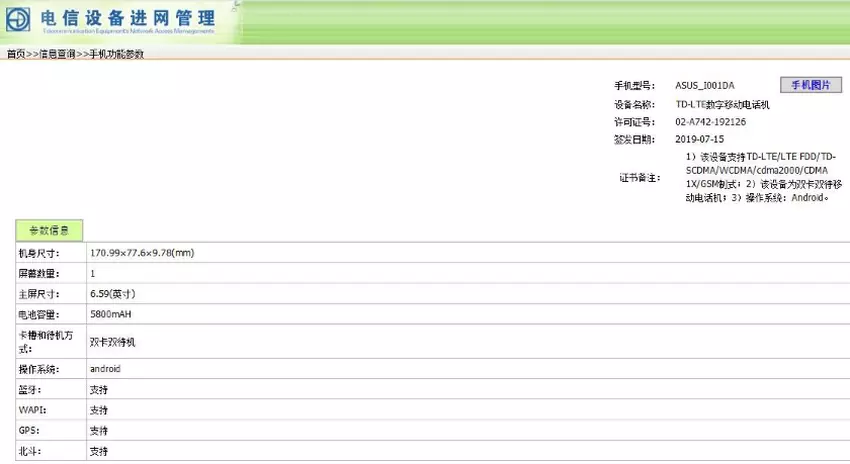Click the license number 02-A742-192126
850x464 pixels.
tap(710, 122)
